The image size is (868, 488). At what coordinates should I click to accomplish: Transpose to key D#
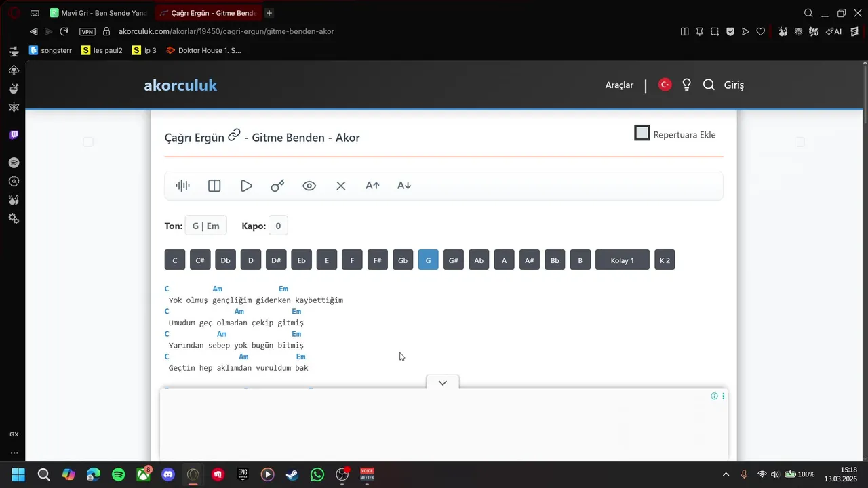276,260
